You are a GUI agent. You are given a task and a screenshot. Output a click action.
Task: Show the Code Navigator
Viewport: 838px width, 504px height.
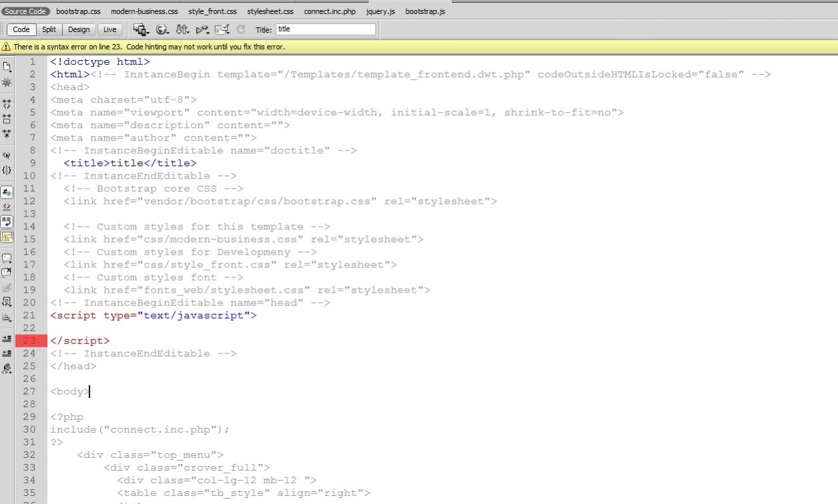click(7, 82)
